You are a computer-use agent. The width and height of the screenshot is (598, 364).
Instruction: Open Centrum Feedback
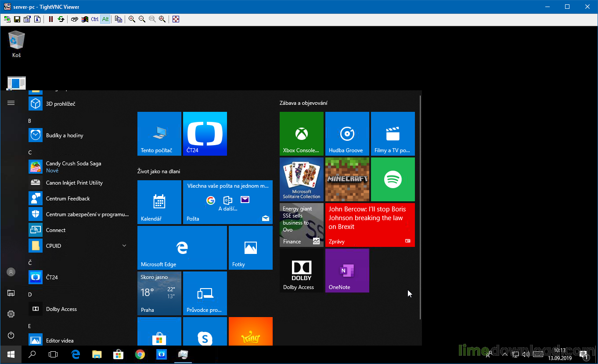pyautogui.click(x=79, y=199)
